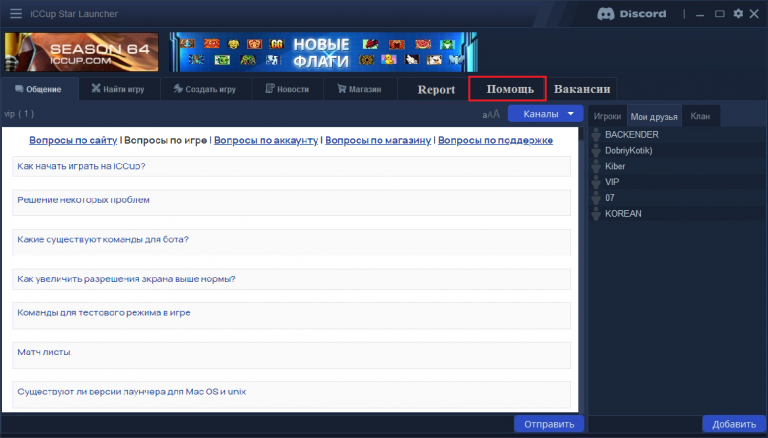Viewport: 768px width, 438px height.
Task: Open the Новости tab
Action: pyautogui.click(x=287, y=89)
